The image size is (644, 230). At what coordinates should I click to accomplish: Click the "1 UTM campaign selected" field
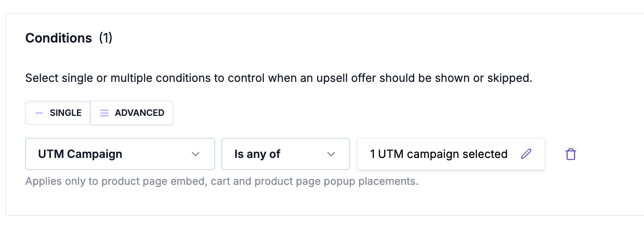(x=438, y=154)
